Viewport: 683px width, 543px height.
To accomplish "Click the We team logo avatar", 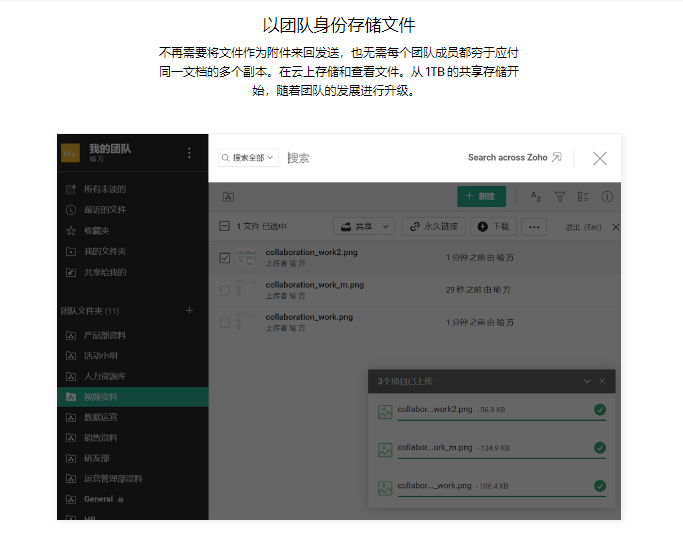I will coord(70,153).
